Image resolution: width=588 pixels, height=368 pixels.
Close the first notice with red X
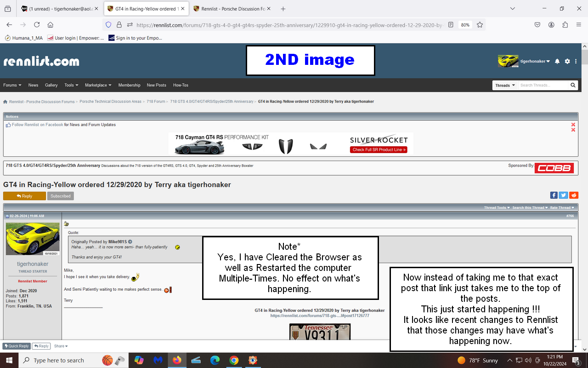tap(573, 125)
